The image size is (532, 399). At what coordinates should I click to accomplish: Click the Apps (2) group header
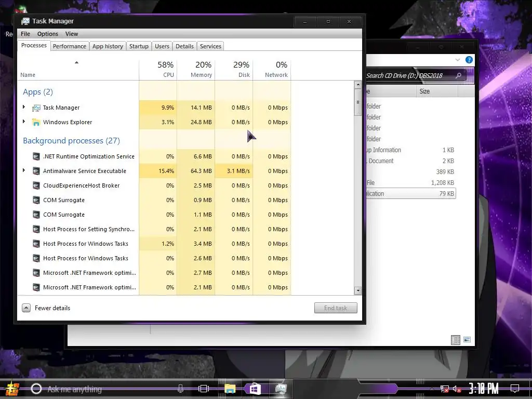(x=38, y=92)
